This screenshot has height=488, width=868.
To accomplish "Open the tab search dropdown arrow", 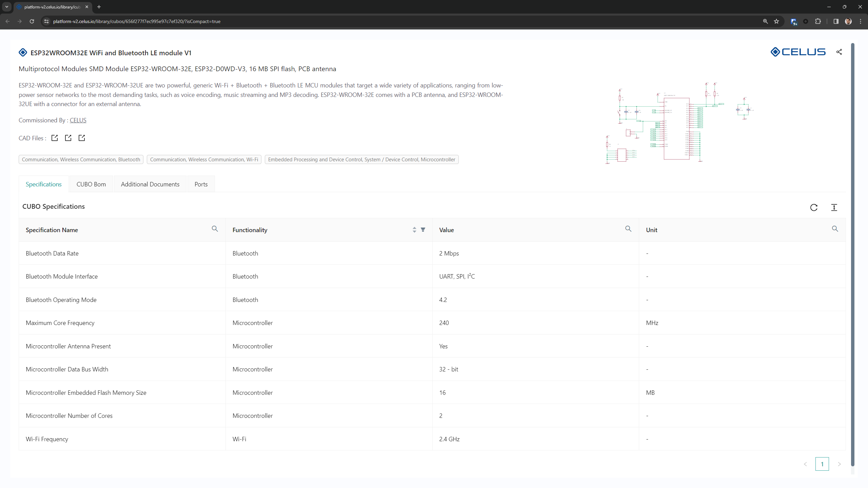I will [x=7, y=7].
